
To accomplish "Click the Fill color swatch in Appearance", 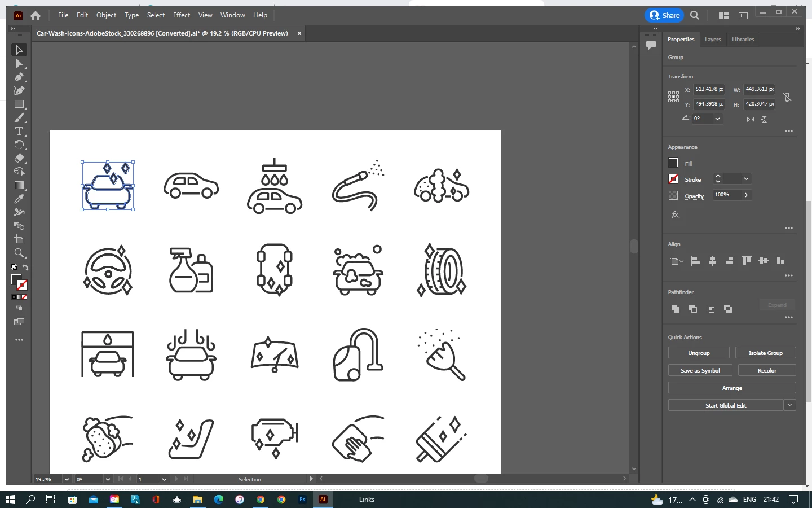I will (x=673, y=163).
